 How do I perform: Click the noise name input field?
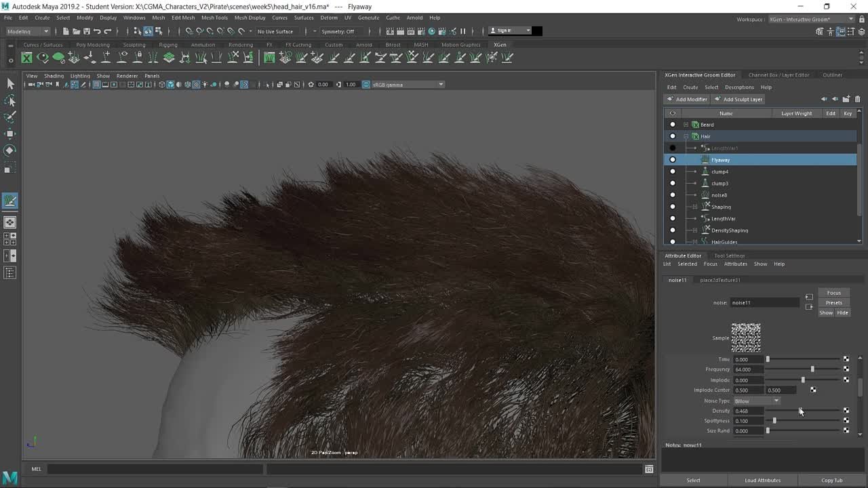765,302
